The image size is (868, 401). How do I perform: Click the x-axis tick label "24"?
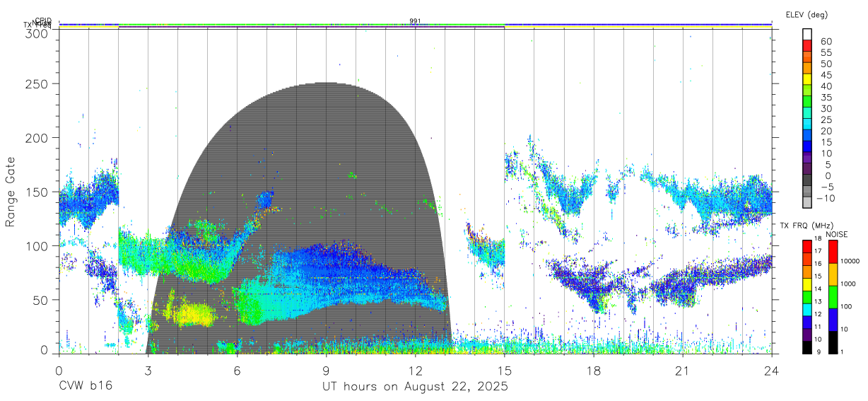click(x=771, y=371)
